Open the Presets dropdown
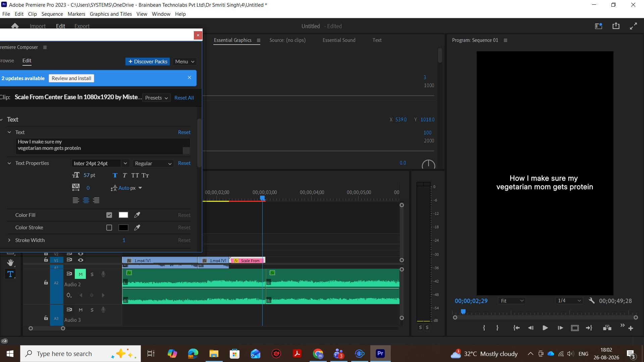The height and width of the screenshot is (362, 644). click(x=156, y=98)
